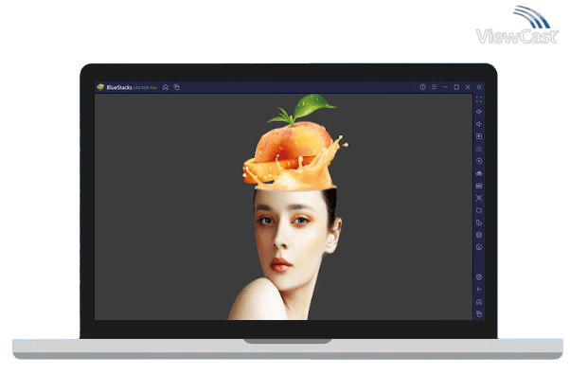Click the Home icon in sidebar bottom
The image size is (570, 392).
click(x=479, y=302)
